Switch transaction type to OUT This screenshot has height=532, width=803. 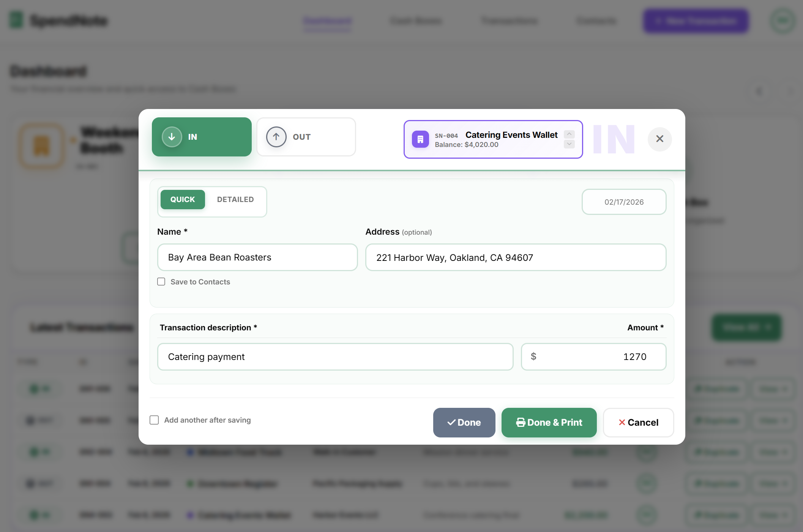[x=306, y=137]
